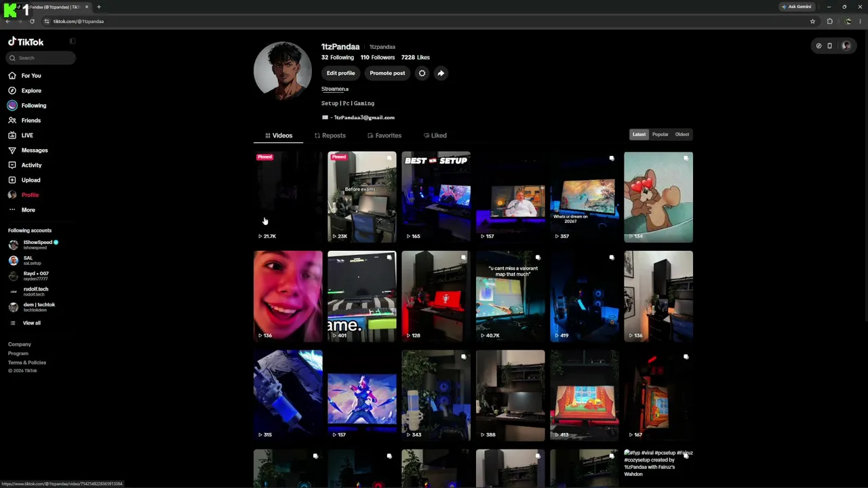Image resolution: width=868 pixels, height=488 pixels.
Task: Click the 7228 Likes count
Action: [x=415, y=58]
